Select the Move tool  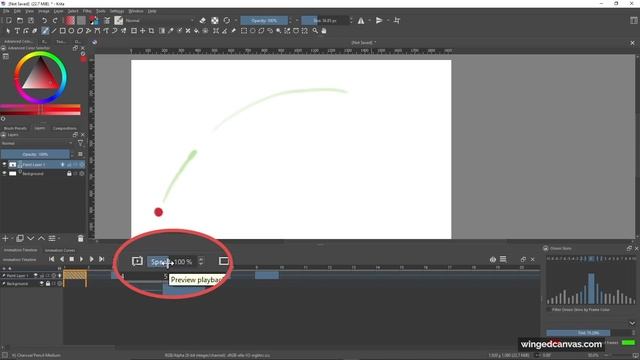click(142, 31)
